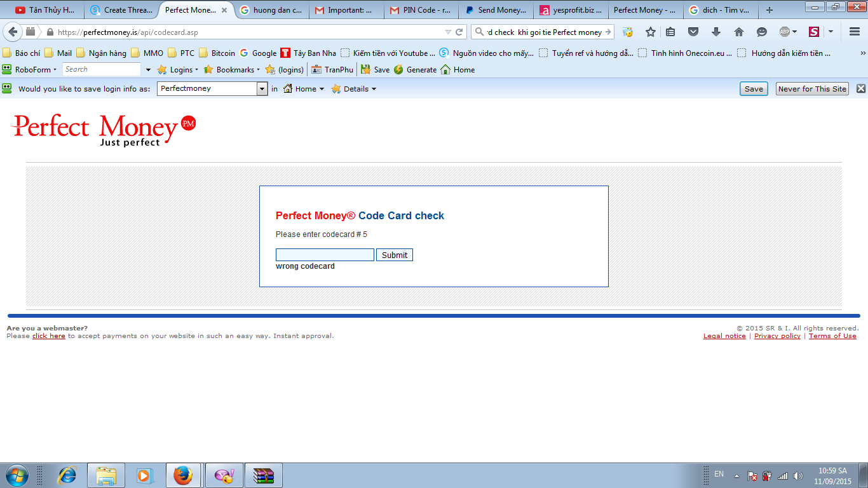Viewport: 868px width, 488px height.
Task: Bookmark this page with the star icon
Action: 650,32
